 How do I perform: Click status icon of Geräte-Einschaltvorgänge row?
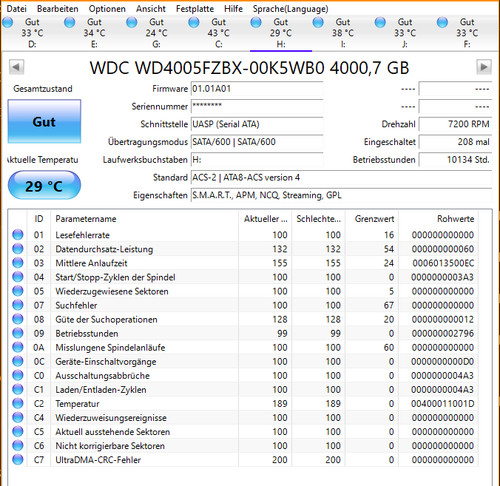coord(18,361)
